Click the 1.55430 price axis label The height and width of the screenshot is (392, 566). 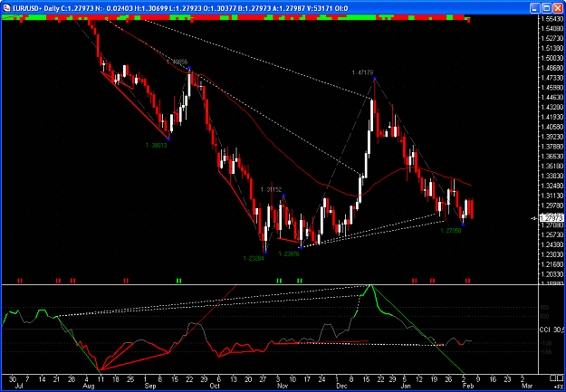click(552, 19)
